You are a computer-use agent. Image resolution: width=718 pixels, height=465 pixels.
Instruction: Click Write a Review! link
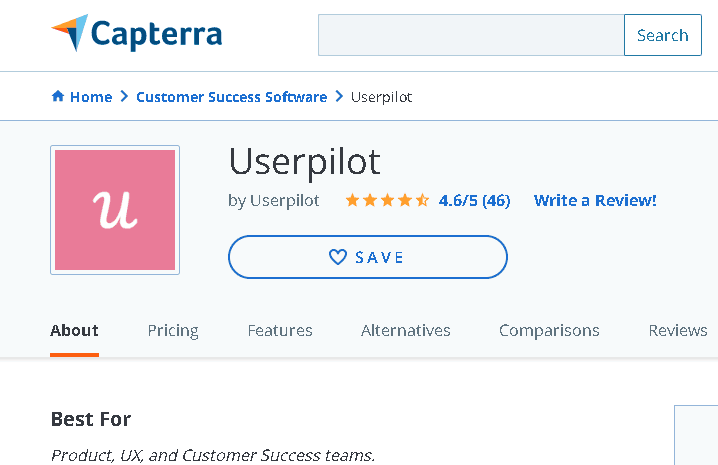point(595,200)
